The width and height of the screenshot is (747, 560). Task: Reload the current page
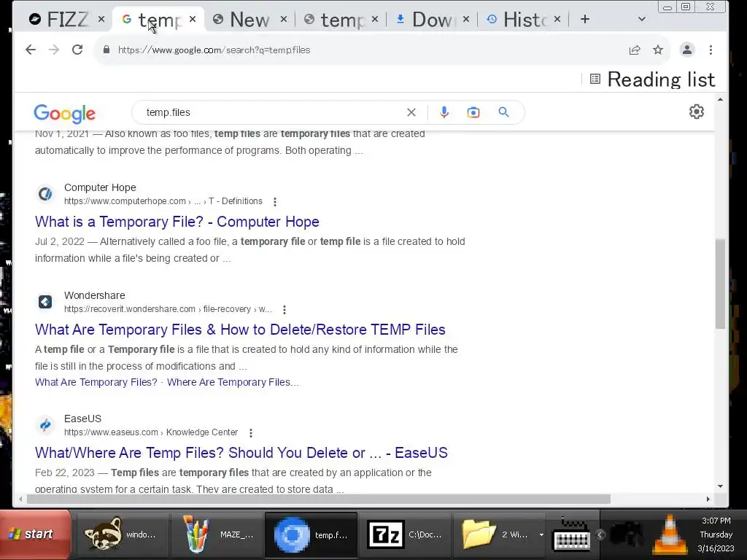tap(77, 50)
